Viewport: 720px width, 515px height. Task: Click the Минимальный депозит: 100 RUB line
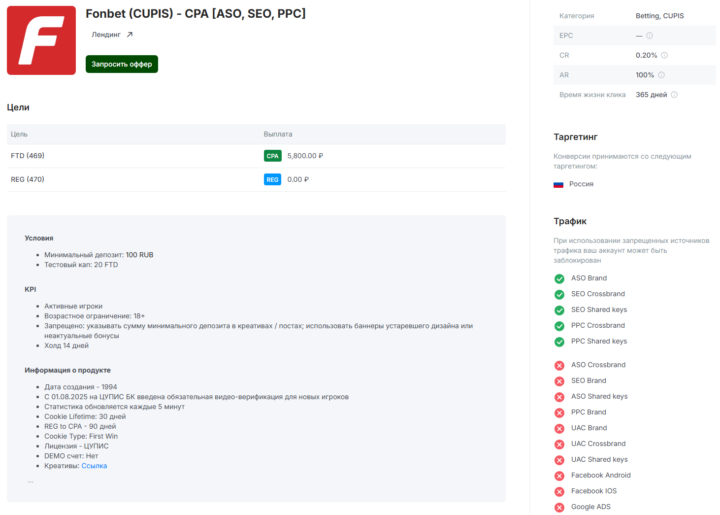(x=99, y=255)
